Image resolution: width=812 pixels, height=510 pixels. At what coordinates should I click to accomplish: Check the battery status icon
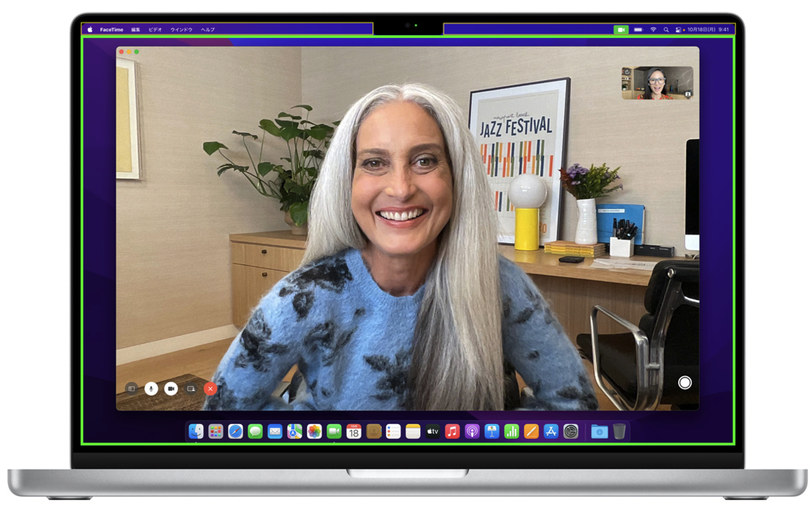click(638, 30)
